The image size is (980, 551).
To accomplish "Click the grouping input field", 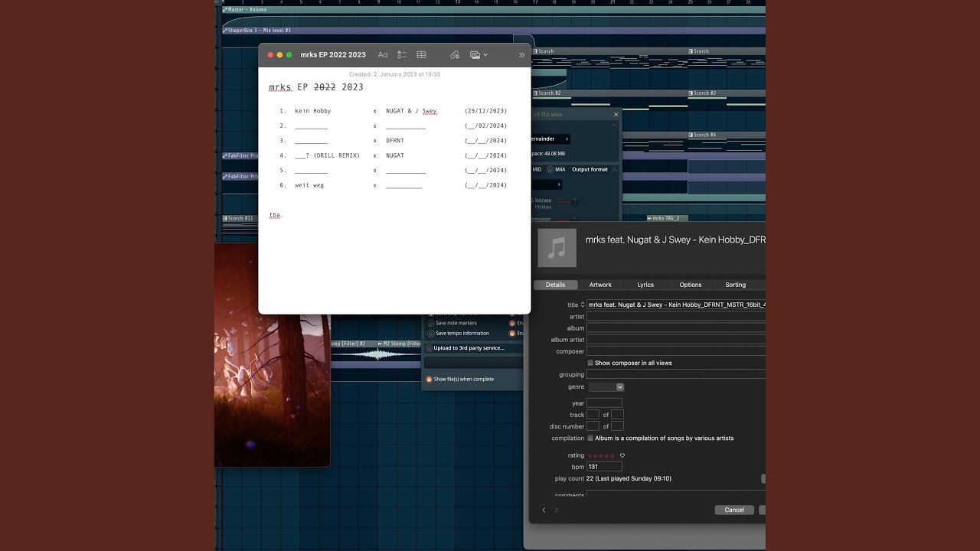I will tap(676, 375).
